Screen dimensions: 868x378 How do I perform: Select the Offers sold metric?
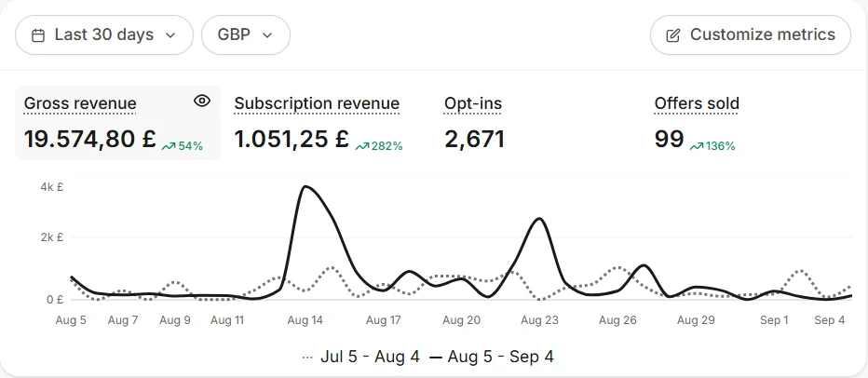[x=697, y=103]
